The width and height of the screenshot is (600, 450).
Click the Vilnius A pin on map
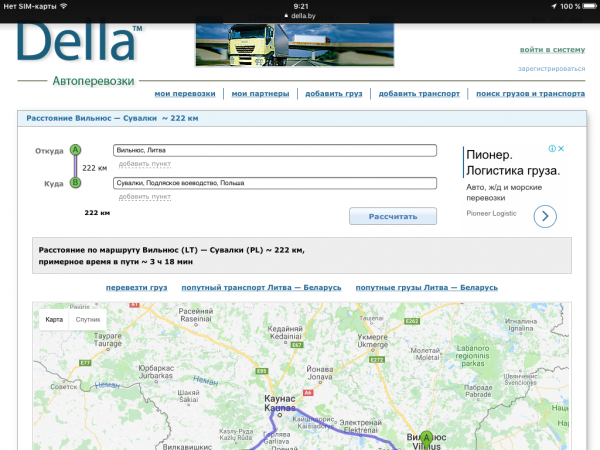pos(426,438)
